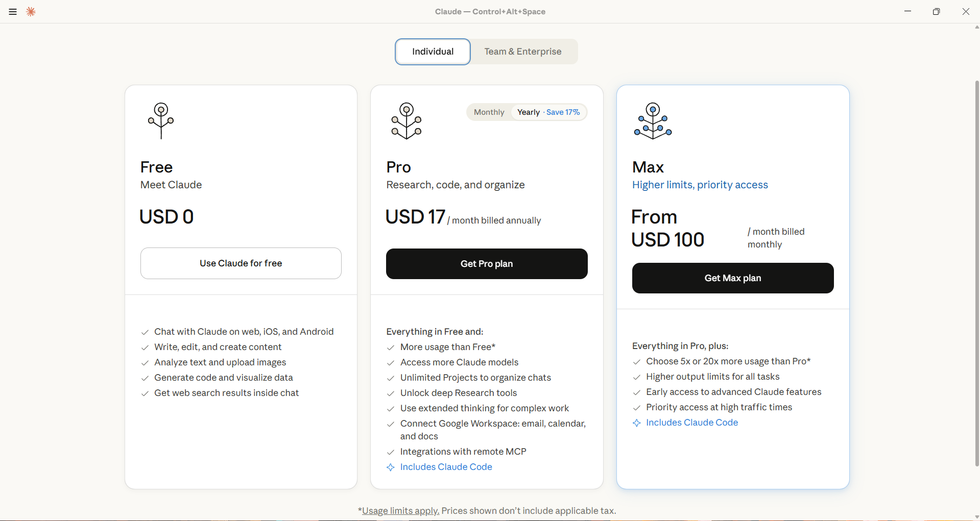Click the 'Pro' plan heading
Screen dimensions: 980x521
(x=398, y=167)
